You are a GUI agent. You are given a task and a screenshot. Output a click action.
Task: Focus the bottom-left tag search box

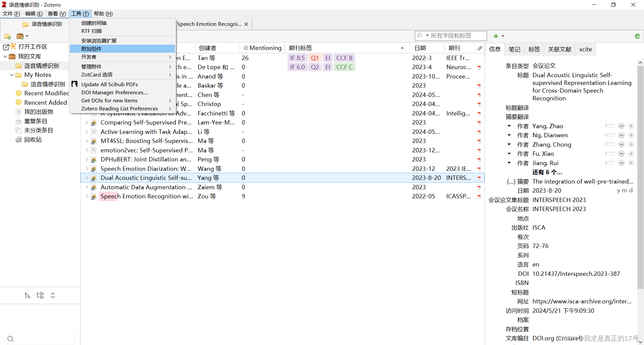[40, 339]
